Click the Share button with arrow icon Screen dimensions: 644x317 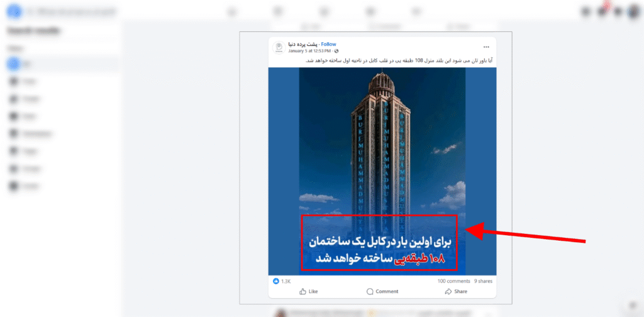456,292
